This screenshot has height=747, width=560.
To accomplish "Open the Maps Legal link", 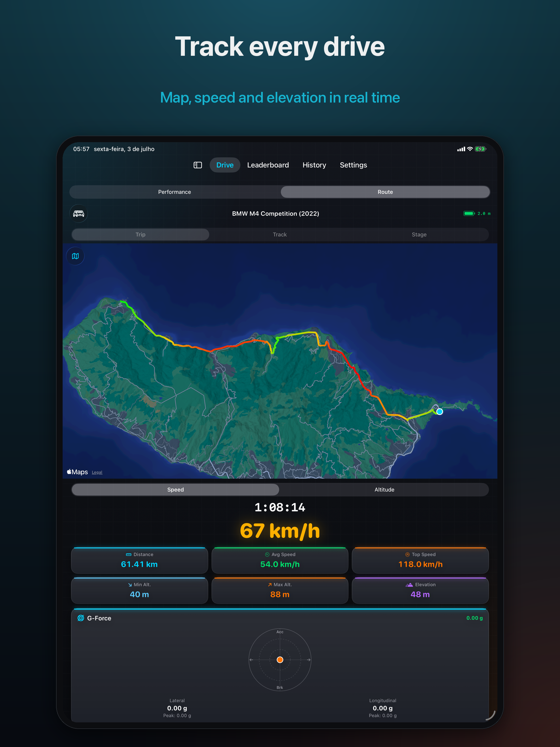I will [97, 472].
